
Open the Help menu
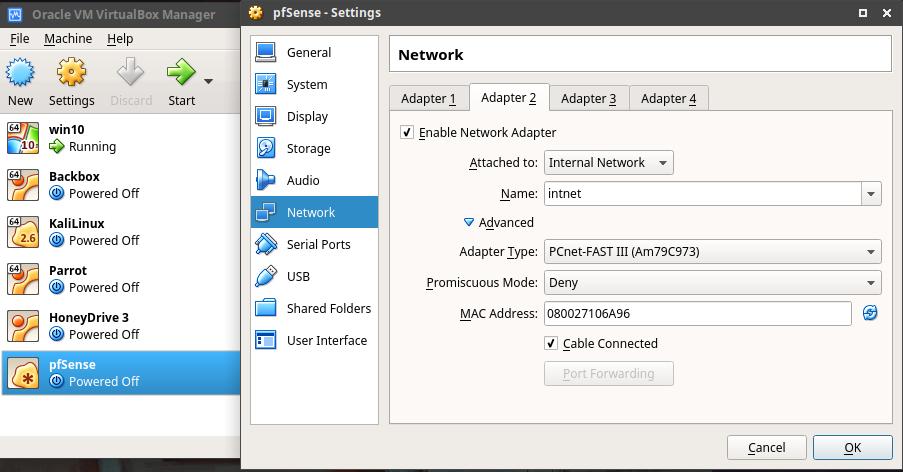pos(120,39)
